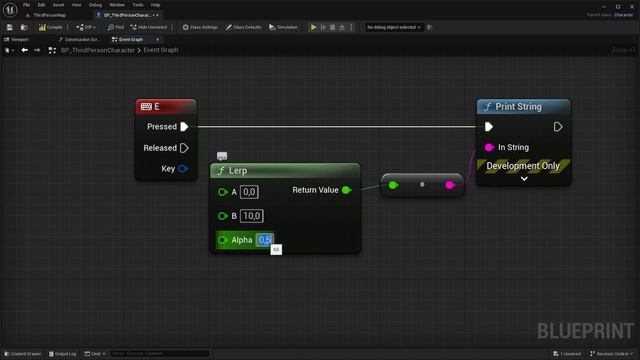The width and height of the screenshot is (640, 360).
Task: Click the E keyboard event node title
Action: (x=166, y=107)
